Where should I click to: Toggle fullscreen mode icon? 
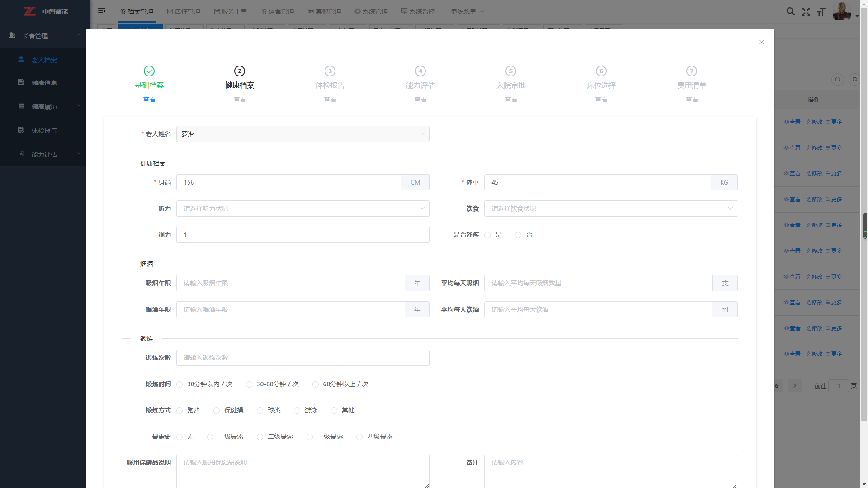click(x=806, y=12)
